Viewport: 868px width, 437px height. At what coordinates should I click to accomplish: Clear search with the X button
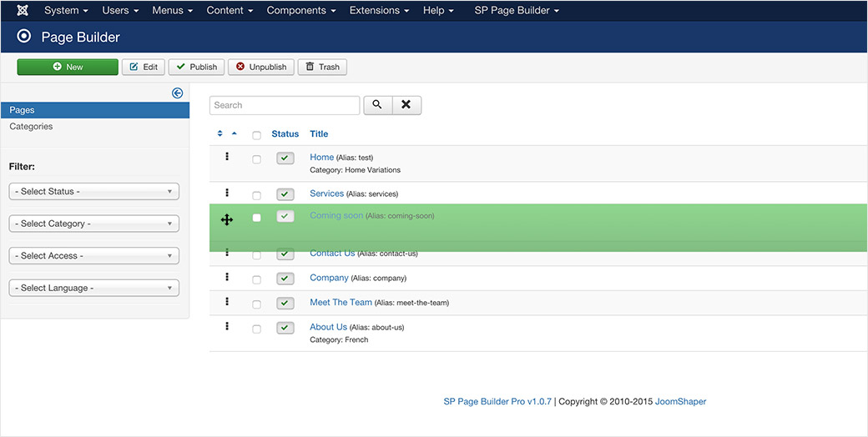[406, 105]
